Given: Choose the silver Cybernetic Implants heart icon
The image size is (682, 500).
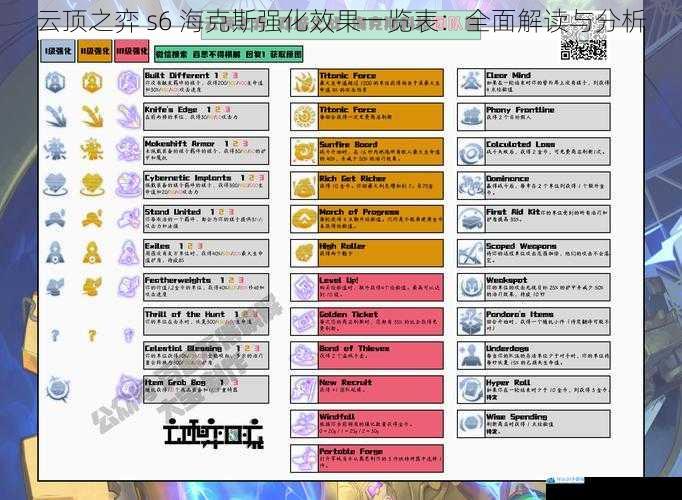Looking at the screenshot, I should coord(55,184).
